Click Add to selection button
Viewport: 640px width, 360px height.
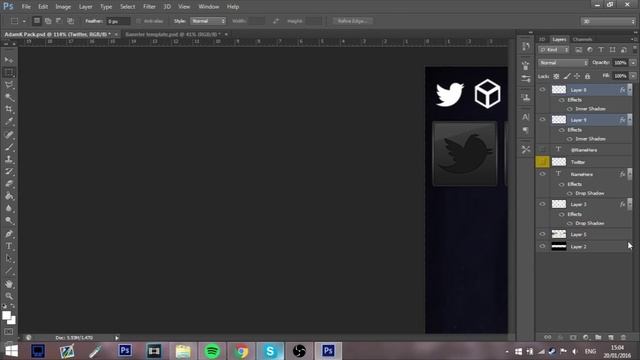(x=48, y=21)
